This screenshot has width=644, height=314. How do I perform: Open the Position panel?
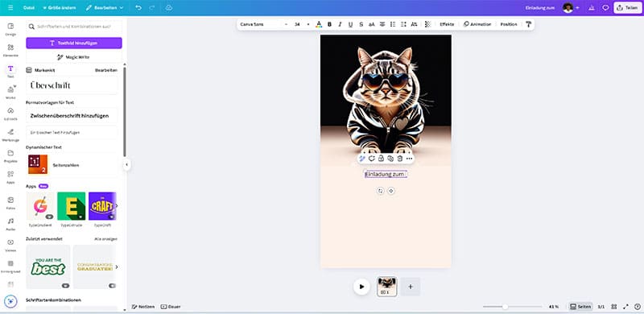[509, 25]
